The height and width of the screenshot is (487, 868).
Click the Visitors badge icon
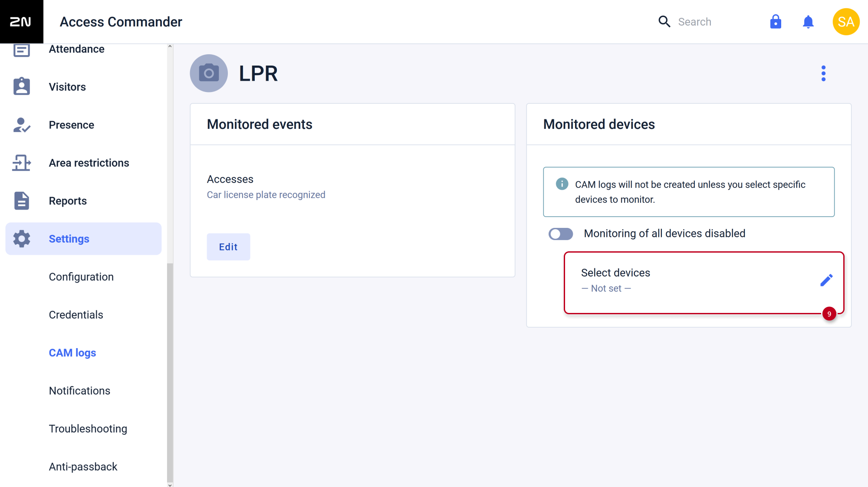[x=22, y=87]
